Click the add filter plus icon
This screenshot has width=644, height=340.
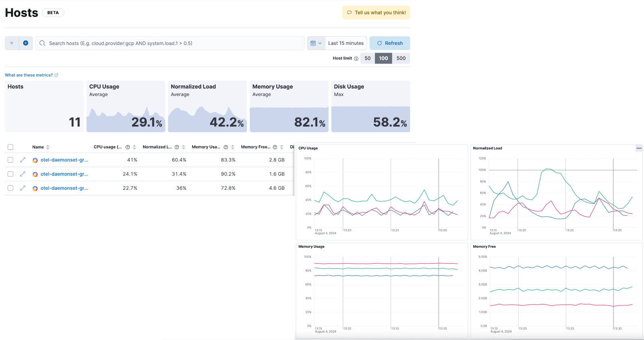[25, 43]
